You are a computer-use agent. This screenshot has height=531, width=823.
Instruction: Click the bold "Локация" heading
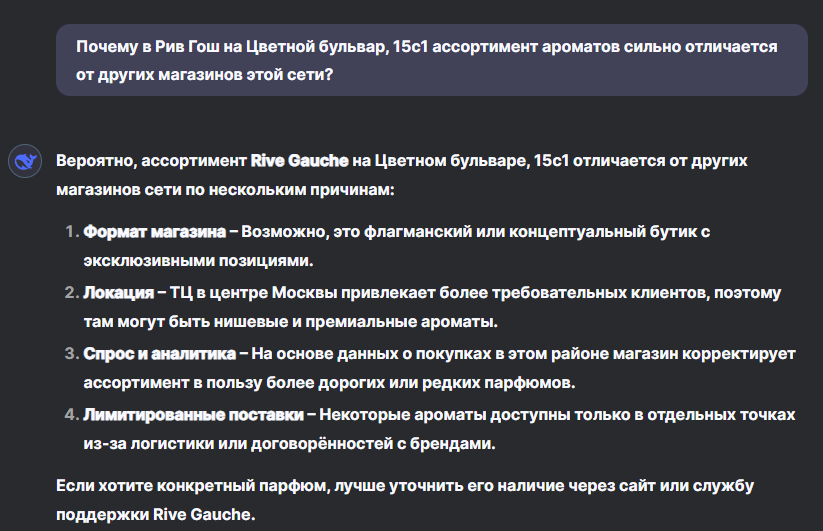coord(117,293)
